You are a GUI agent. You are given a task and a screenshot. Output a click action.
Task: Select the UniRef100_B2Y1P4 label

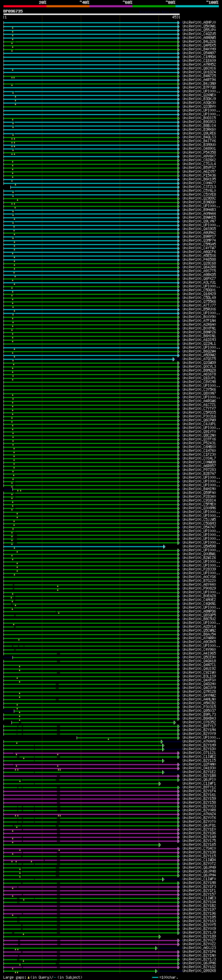199,951
